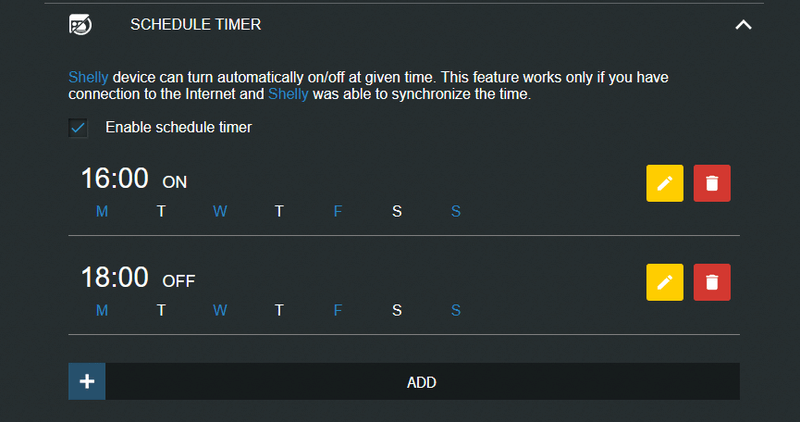Edit the 18:00 OFF schedule
The width and height of the screenshot is (800, 422).
tap(665, 282)
